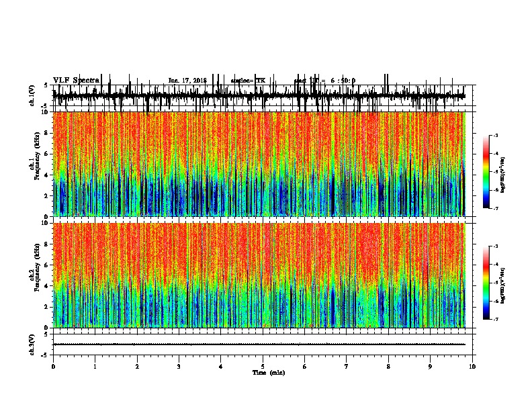The width and height of the screenshot is (532, 411).
Task: Click the "8" kHz tick on ch.1 spectrogram
Action: point(46,133)
